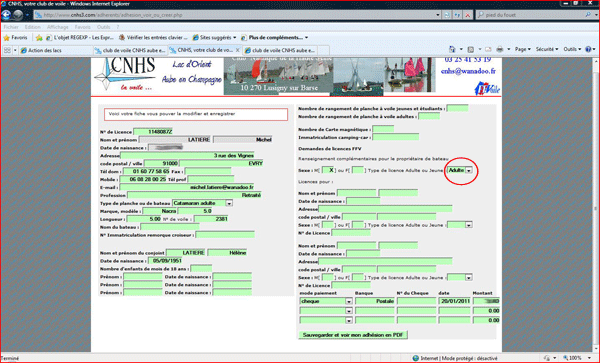Click the URL address bar

[x=235, y=15]
